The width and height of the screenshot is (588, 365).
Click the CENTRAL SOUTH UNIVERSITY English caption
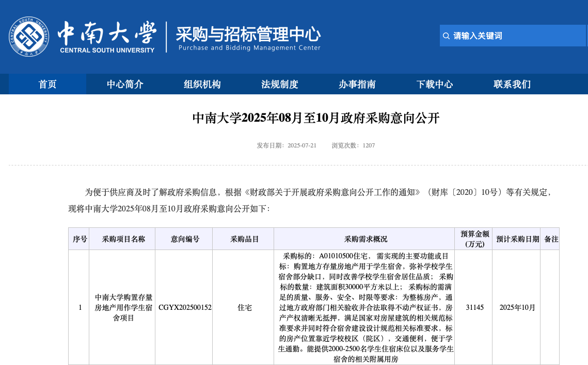pos(107,50)
